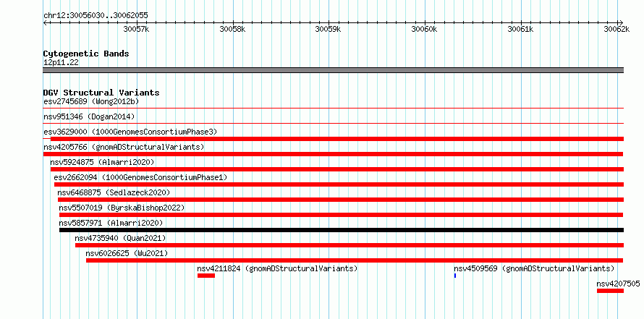Screen dimensions: 644x319
Task: Click nsv6468875 (Sedlazeck2020) label
Action: pos(114,192)
